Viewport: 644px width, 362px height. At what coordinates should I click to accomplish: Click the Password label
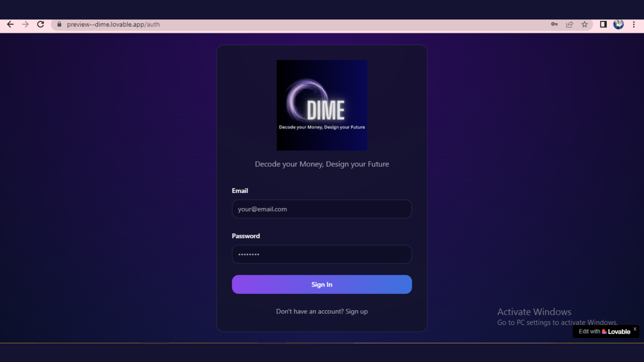coord(246,236)
